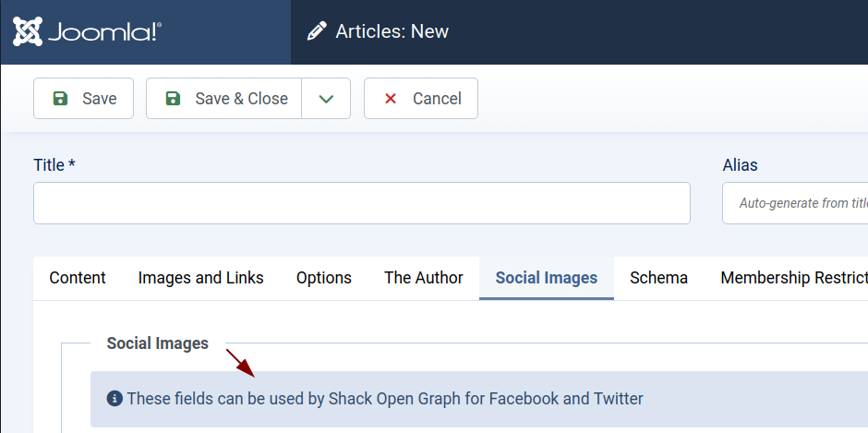Go to The Author tab
The height and width of the screenshot is (433, 868).
424,278
